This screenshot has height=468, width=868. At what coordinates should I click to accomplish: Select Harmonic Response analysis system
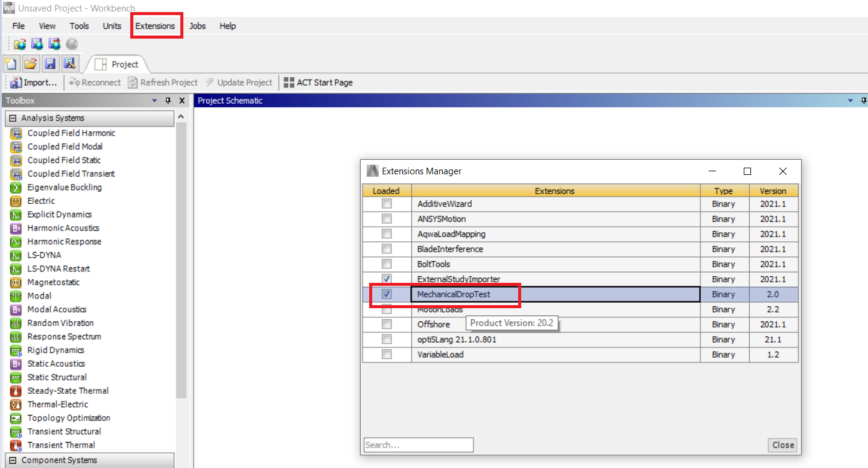(x=64, y=241)
